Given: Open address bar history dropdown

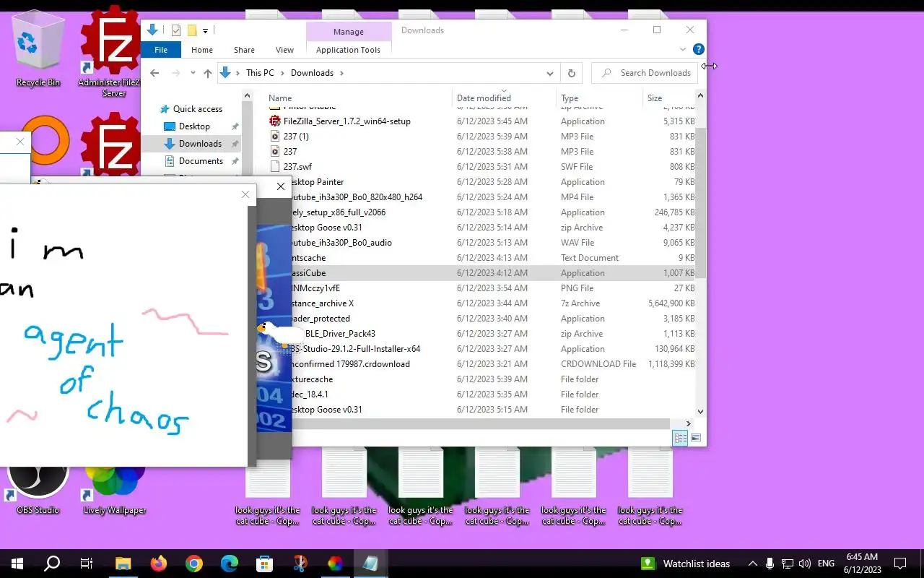Looking at the screenshot, I should [550, 73].
